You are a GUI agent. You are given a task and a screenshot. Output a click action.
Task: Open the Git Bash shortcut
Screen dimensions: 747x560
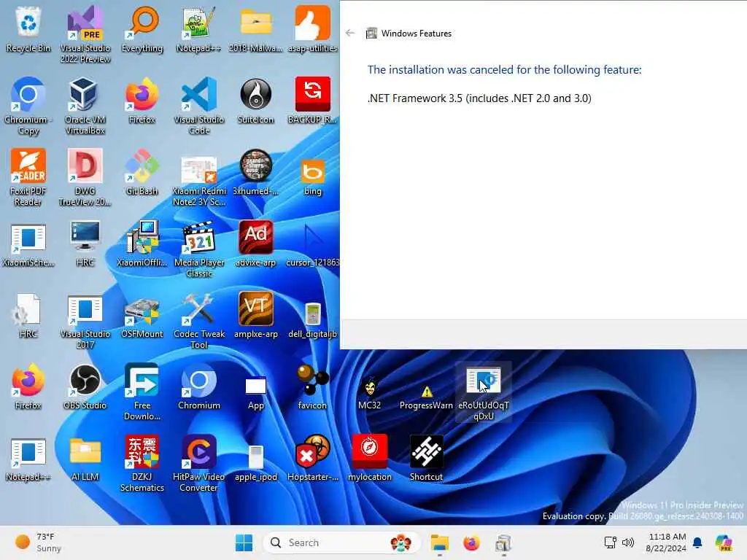(142, 172)
